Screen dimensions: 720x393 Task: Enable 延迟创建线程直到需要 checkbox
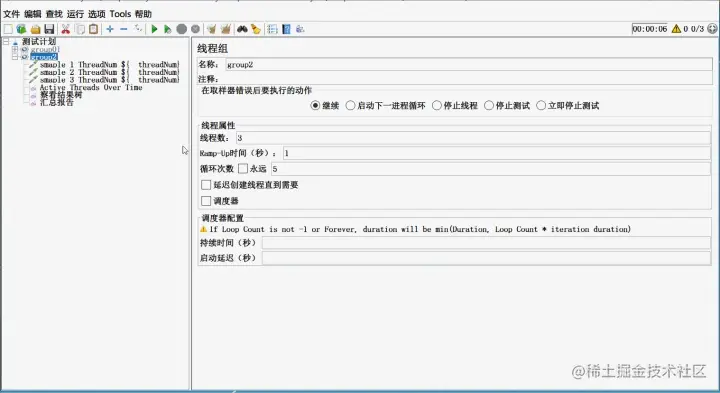[206, 185]
